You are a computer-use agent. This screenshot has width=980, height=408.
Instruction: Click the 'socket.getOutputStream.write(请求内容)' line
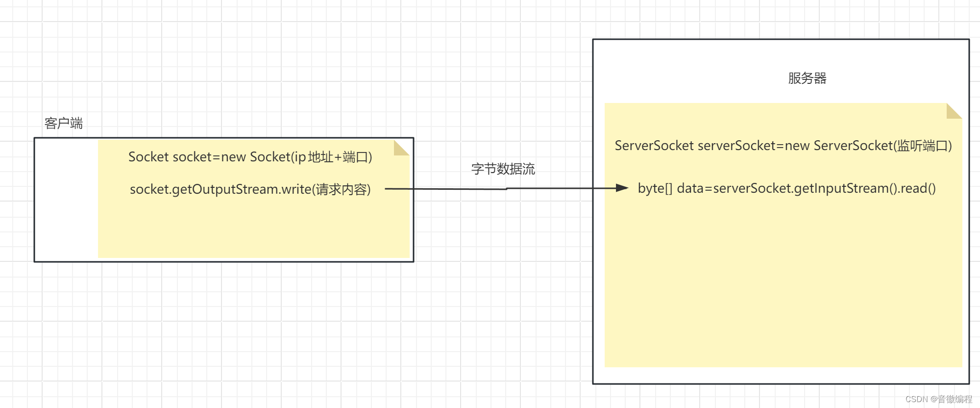(x=250, y=189)
